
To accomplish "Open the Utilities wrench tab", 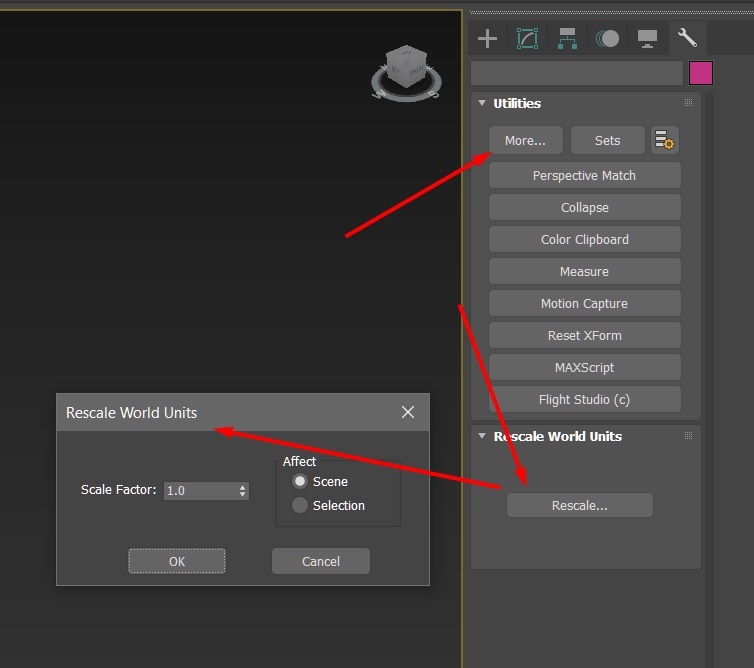I will tap(688, 38).
